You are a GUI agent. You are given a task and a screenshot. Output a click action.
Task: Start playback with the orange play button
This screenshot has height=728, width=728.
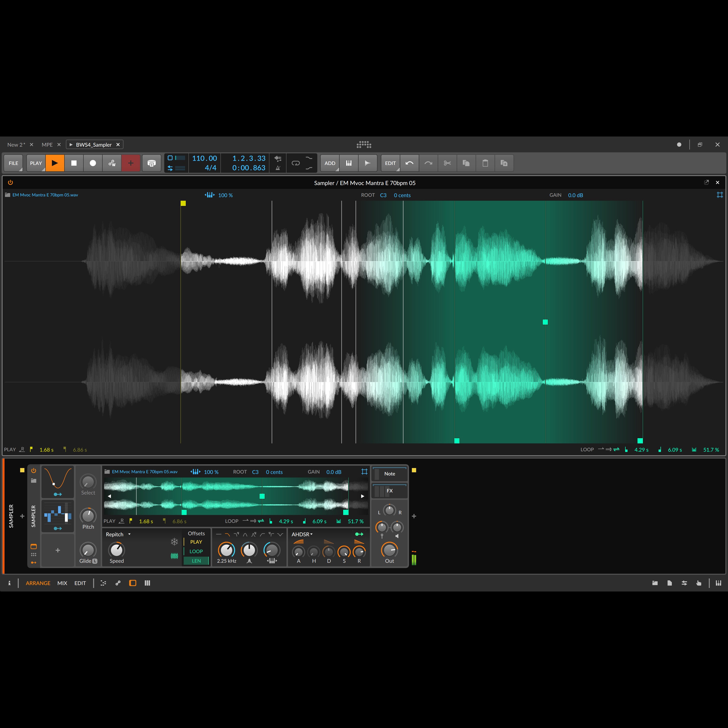click(55, 163)
